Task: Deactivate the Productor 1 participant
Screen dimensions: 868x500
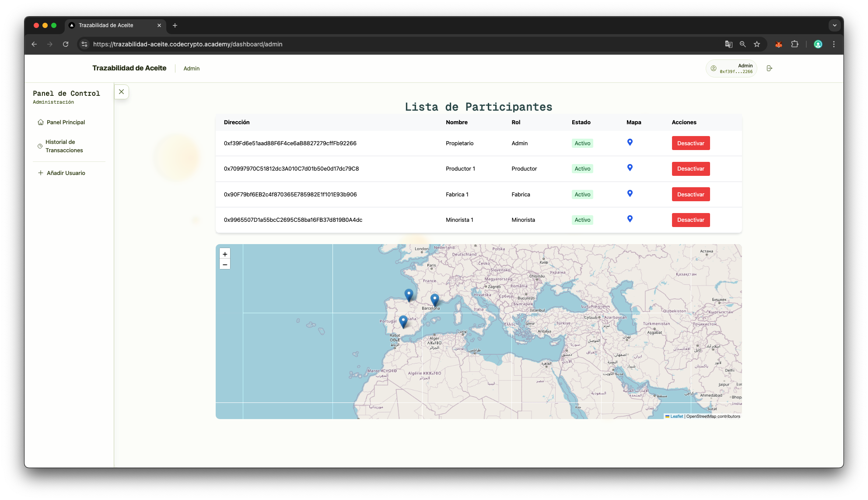Action: click(x=691, y=169)
